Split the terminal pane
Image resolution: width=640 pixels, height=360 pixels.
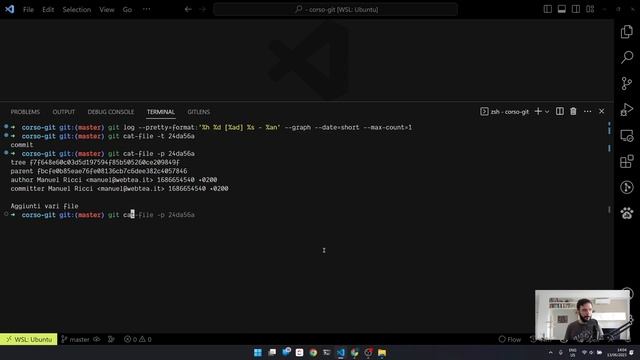tap(560, 111)
